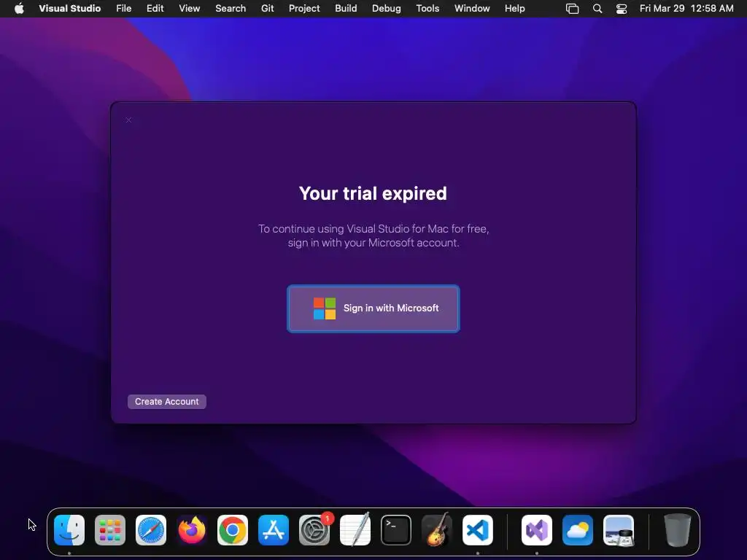Screen dimensions: 747x560
Task: Open the Apple menu
Action: [x=19, y=9]
